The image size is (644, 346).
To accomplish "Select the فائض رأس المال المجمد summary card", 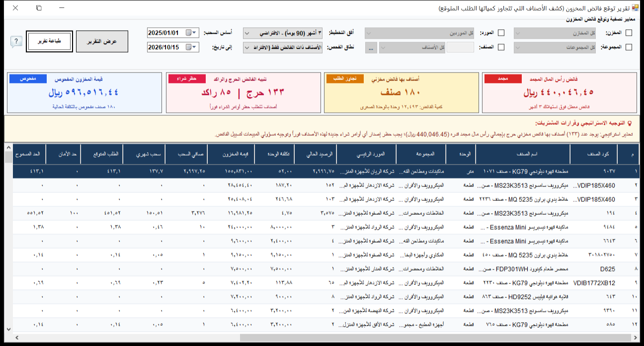I will point(560,93).
